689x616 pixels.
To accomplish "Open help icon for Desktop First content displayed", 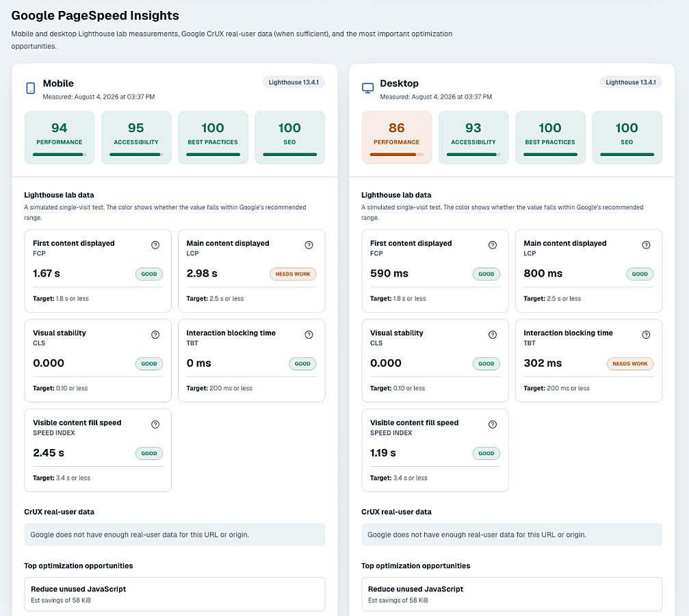I will tap(493, 245).
